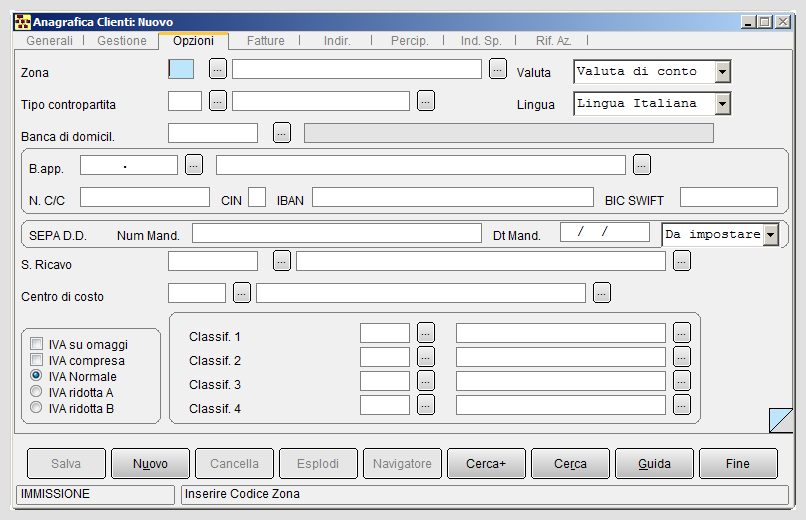The height and width of the screenshot is (520, 806).
Task: Open lookup button after Zona description field
Action: tap(498, 68)
